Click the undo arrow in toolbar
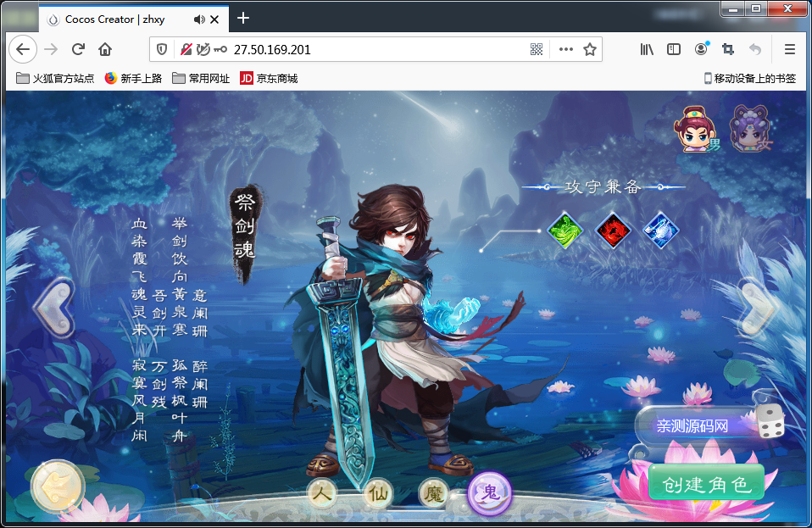 click(755, 50)
